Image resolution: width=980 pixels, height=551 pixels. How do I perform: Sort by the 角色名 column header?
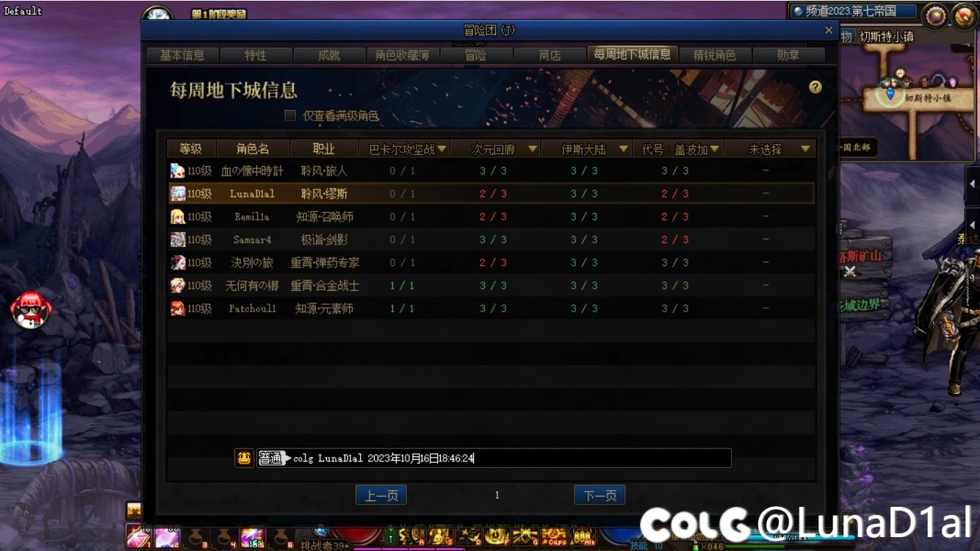tap(252, 149)
